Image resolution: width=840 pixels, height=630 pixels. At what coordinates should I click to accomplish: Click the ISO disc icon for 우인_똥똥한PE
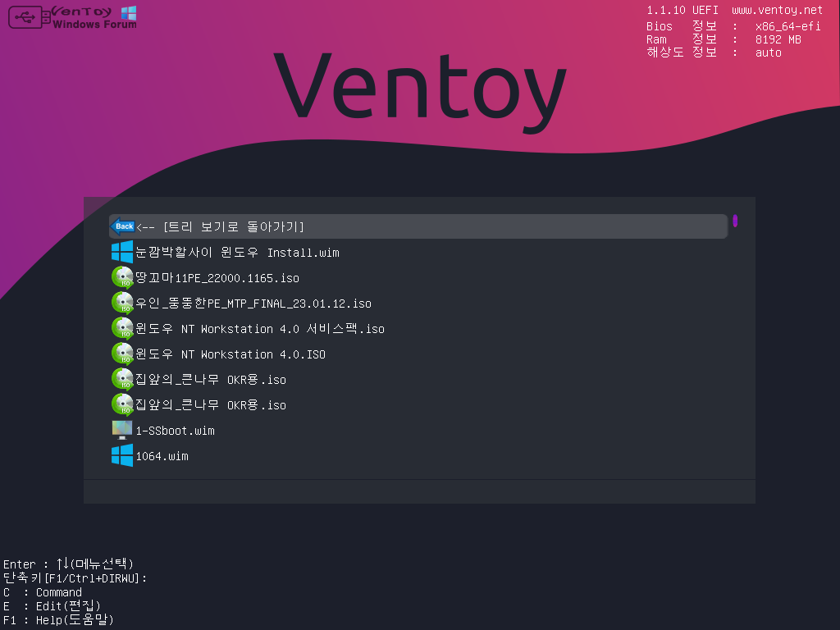tap(122, 303)
